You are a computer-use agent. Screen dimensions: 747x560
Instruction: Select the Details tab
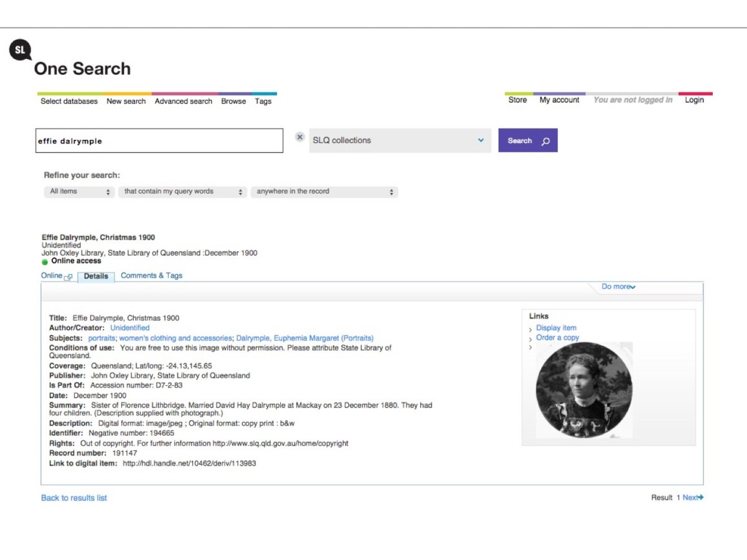coord(96,276)
